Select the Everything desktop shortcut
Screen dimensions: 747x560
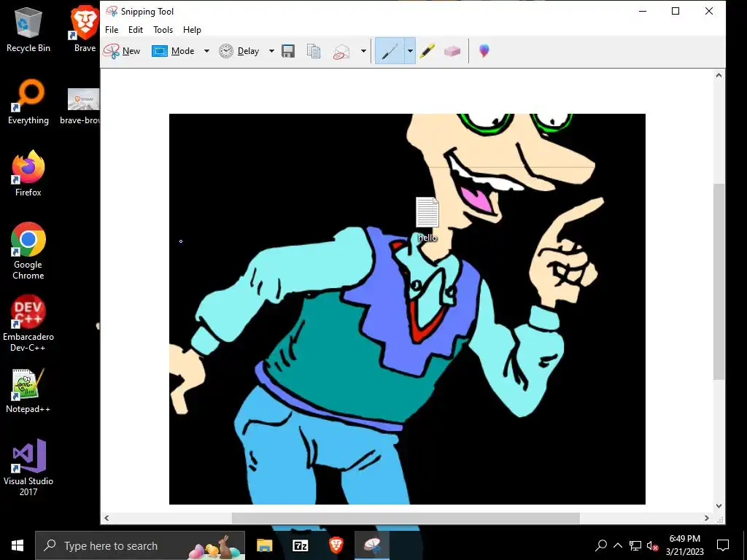point(28,102)
